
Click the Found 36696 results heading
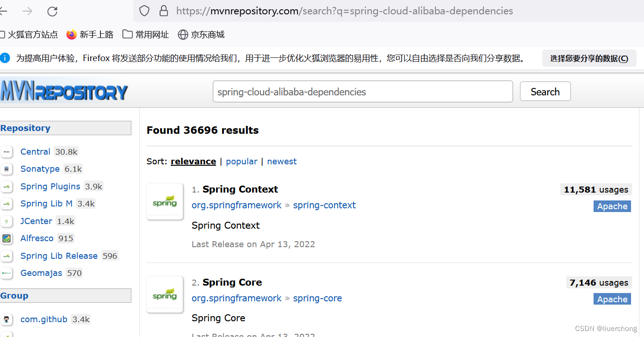(x=203, y=130)
